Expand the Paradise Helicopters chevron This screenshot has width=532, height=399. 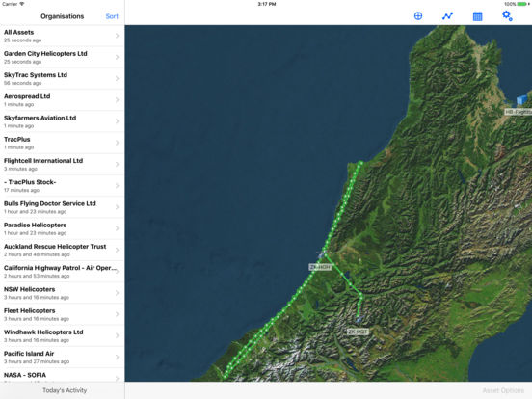(117, 228)
